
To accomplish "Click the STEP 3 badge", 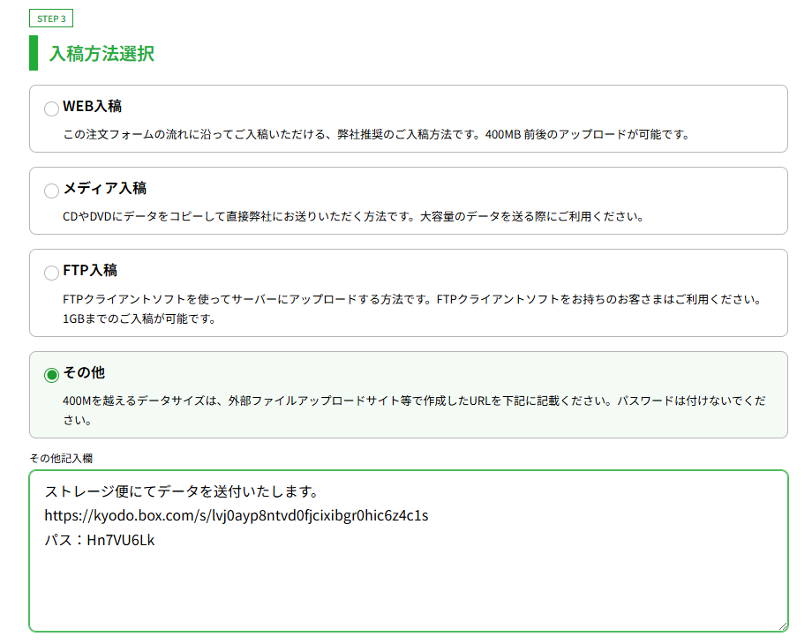I will [x=50, y=18].
